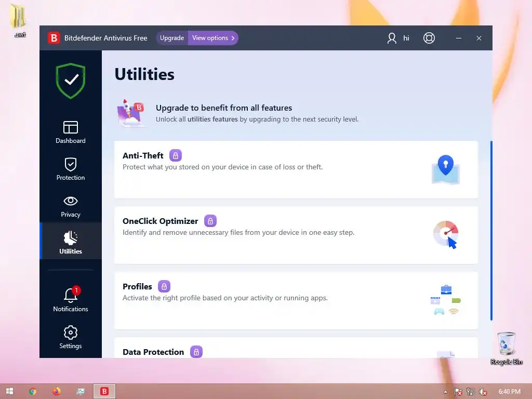Click the lock icon beside OneClick Optimizer
532x399 pixels.
pos(210,221)
